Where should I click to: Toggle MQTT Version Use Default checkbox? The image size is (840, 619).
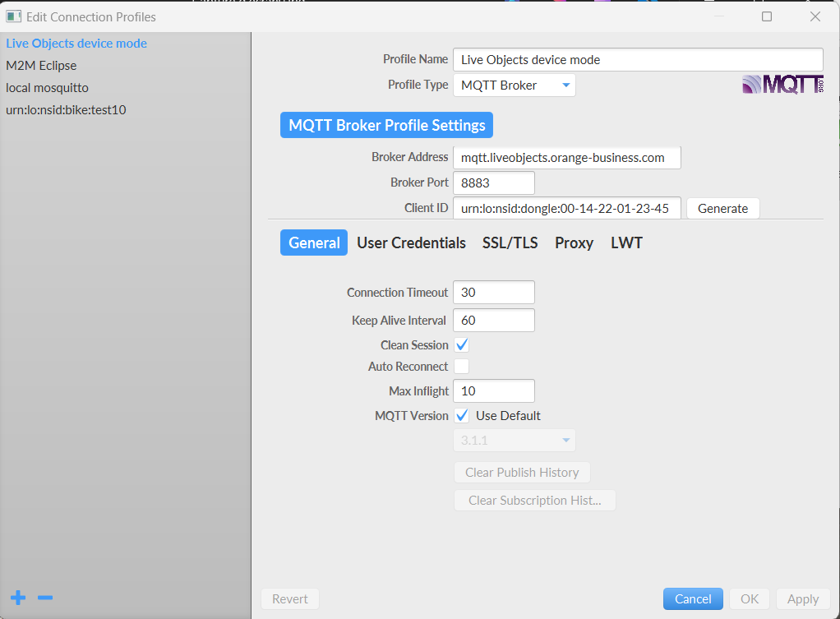click(x=461, y=415)
